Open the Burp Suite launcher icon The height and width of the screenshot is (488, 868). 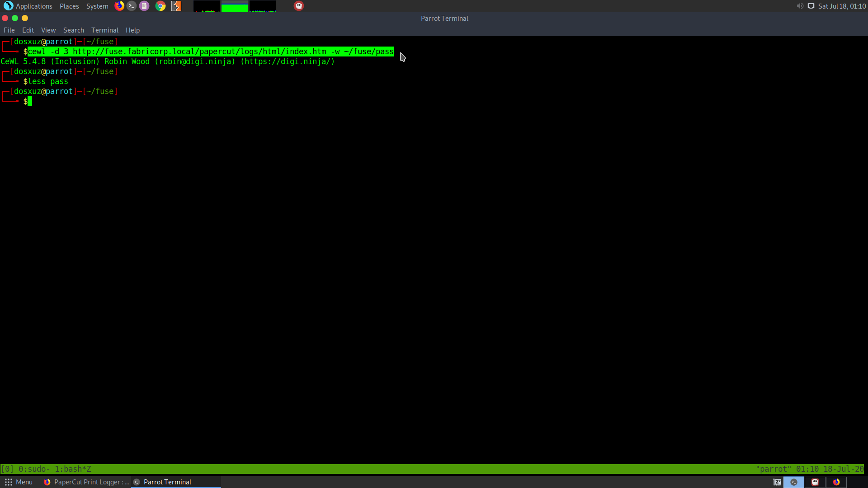[176, 6]
